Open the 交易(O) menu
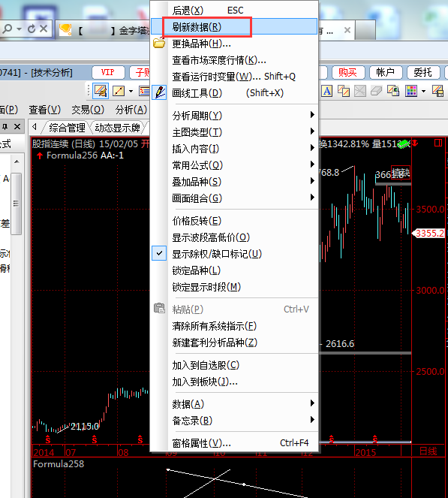The image size is (448, 498). 88,110
